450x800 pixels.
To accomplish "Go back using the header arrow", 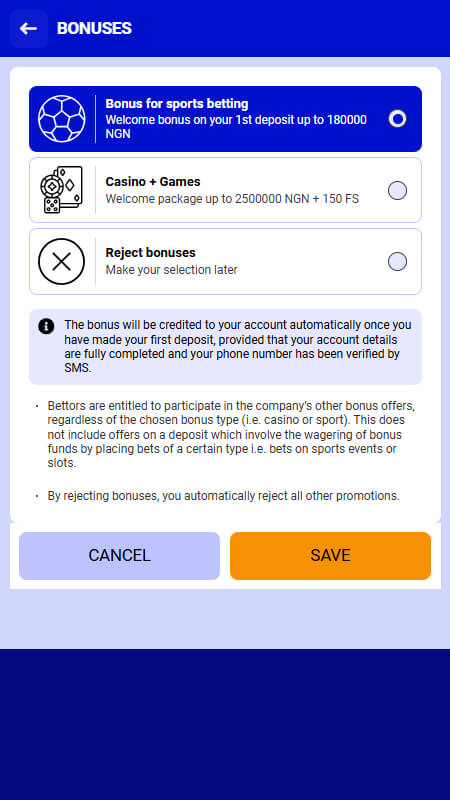I will point(29,29).
